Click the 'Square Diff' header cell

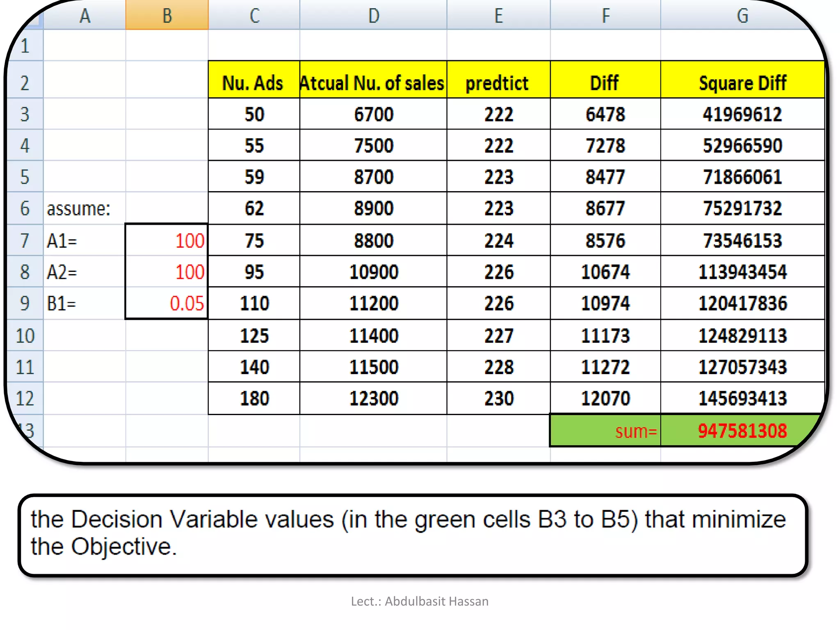tap(742, 82)
